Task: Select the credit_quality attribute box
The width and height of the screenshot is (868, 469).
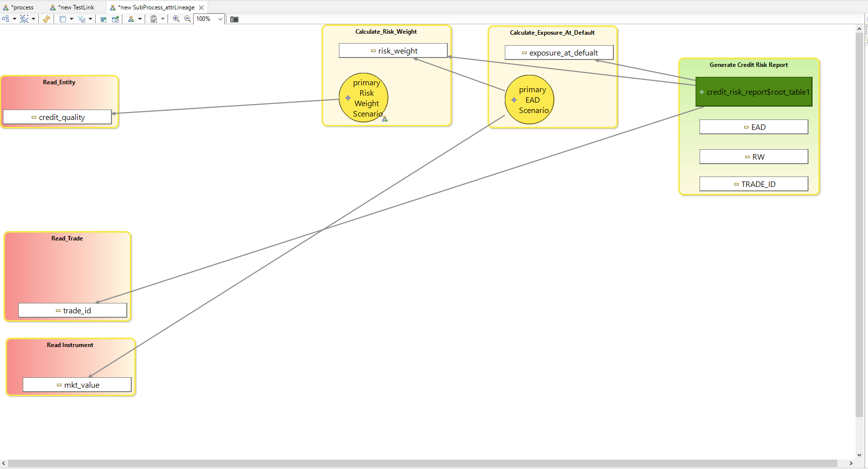Action: click(57, 117)
